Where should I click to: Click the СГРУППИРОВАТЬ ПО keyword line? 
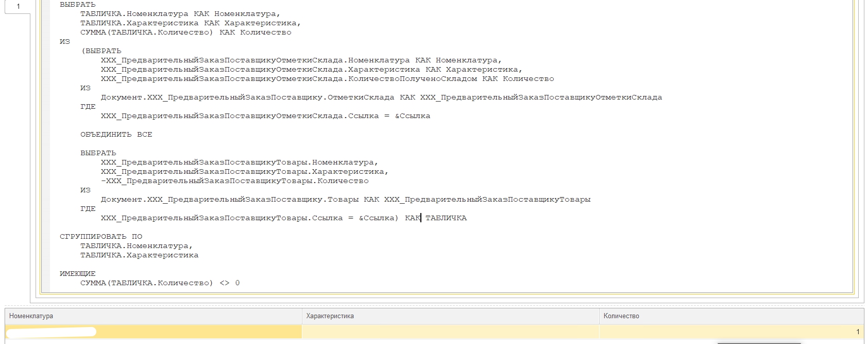coord(100,237)
